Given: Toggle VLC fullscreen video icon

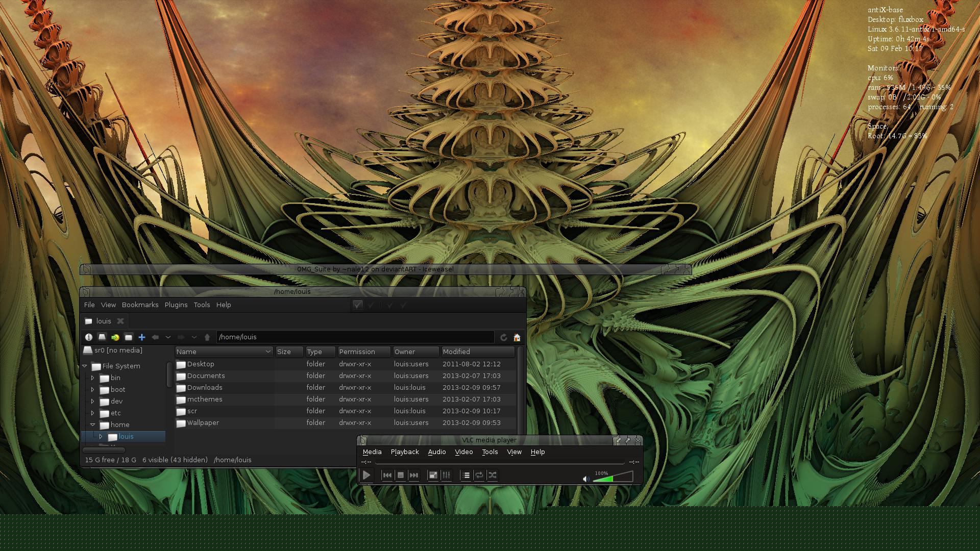Looking at the screenshot, I should click(433, 475).
